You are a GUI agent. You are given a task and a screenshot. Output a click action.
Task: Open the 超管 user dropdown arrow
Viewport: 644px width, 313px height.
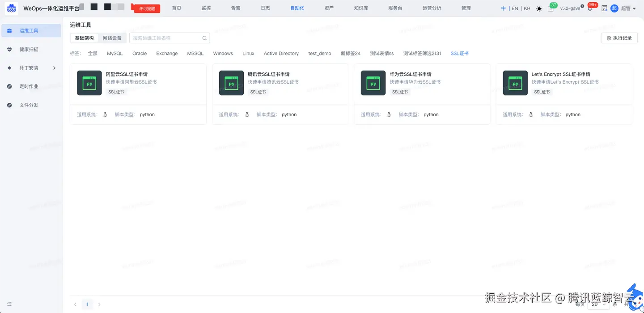click(634, 8)
